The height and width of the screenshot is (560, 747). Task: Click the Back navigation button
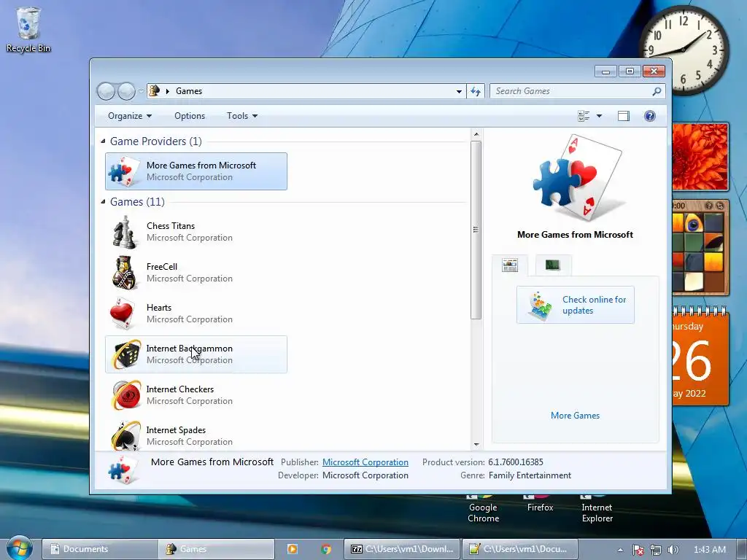106,91
